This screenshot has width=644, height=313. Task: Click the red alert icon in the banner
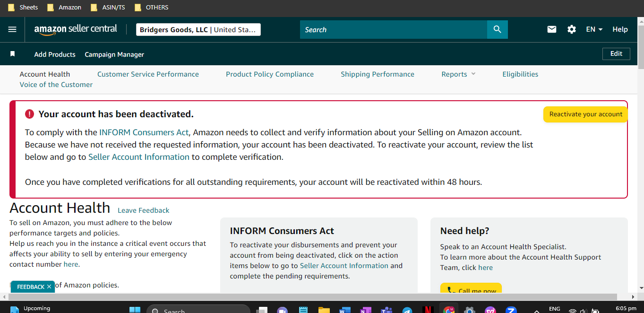[x=30, y=114]
